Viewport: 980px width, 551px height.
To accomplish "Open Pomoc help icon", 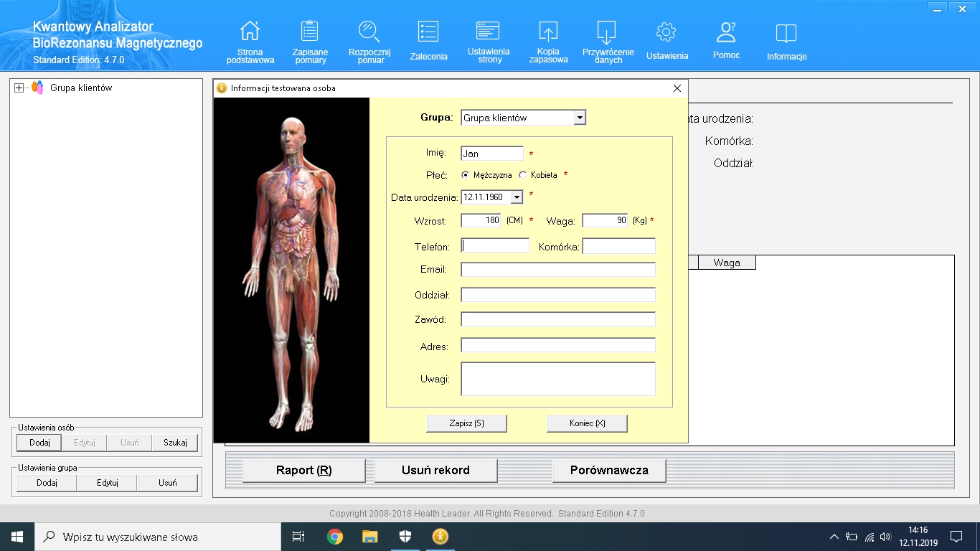I will point(726,32).
